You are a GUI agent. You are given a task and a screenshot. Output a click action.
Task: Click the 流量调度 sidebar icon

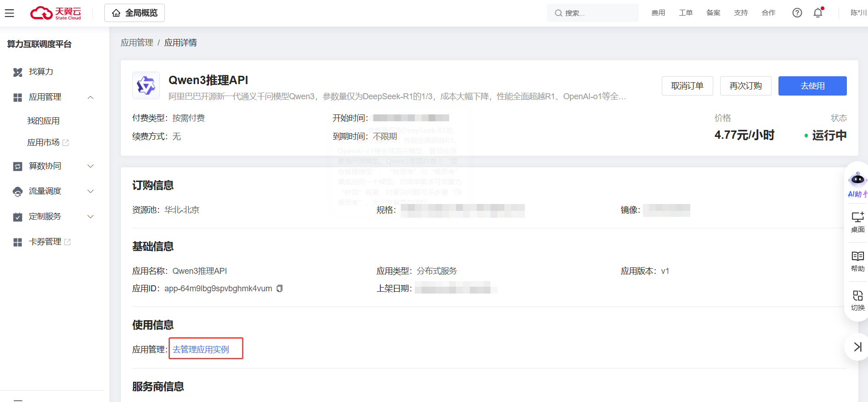tap(17, 192)
